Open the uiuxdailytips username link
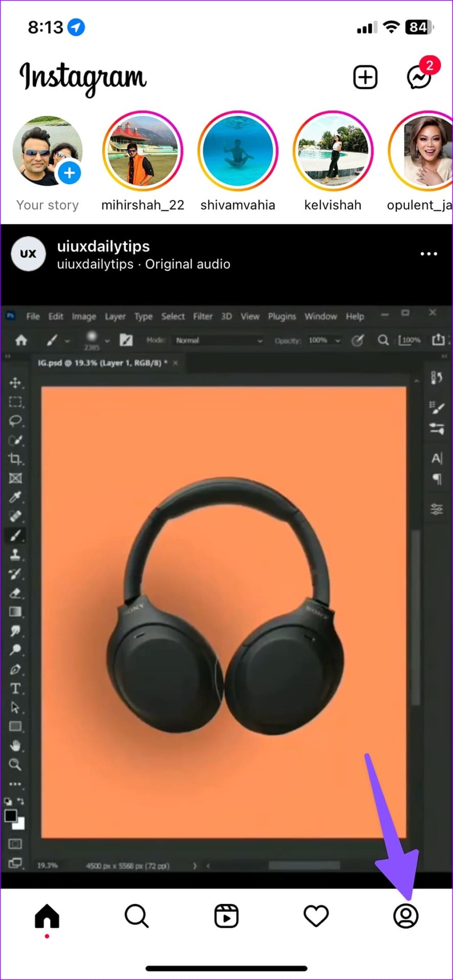Viewport: 453px width, 980px height. click(103, 246)
